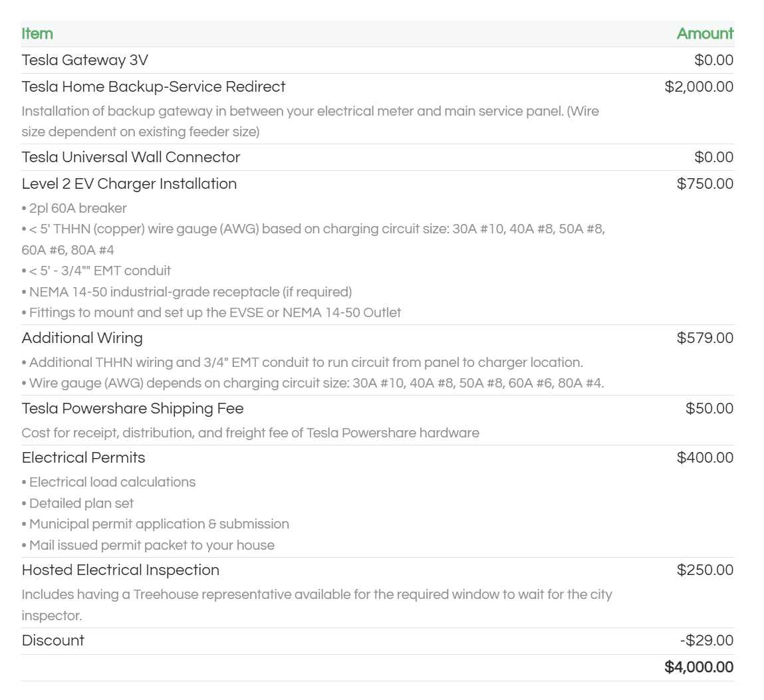Click the $0.00 amount for Tesla Gateway 3V
The width and height of the screenshot is (764, 700).
tap(714, 60)
